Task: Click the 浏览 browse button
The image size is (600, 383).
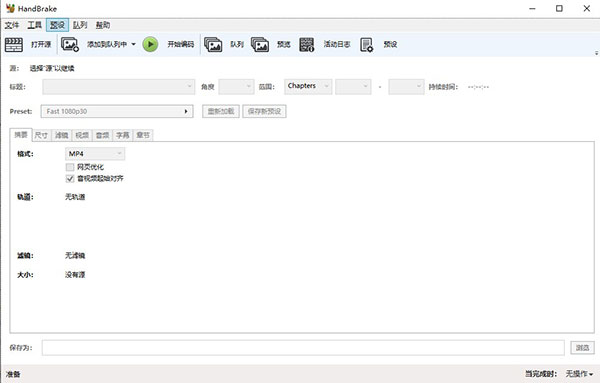Action: pyautogui.click(x=582, y=348)
